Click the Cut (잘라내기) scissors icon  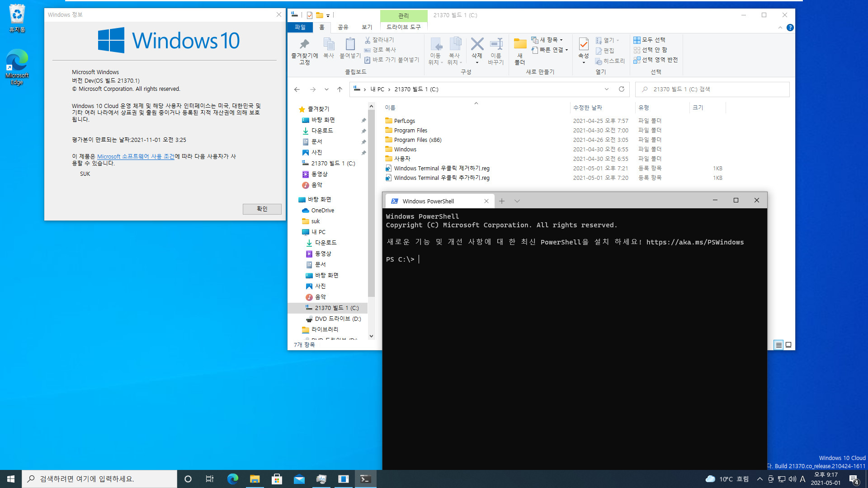368,40
